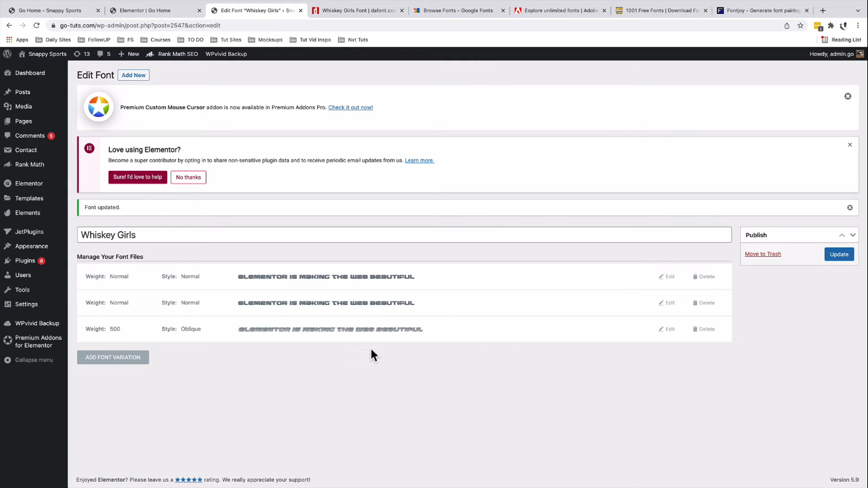This screenshot has width=868, height=488.
Task: Open the New content menu in admin bar
Action: tap(128, 54)
